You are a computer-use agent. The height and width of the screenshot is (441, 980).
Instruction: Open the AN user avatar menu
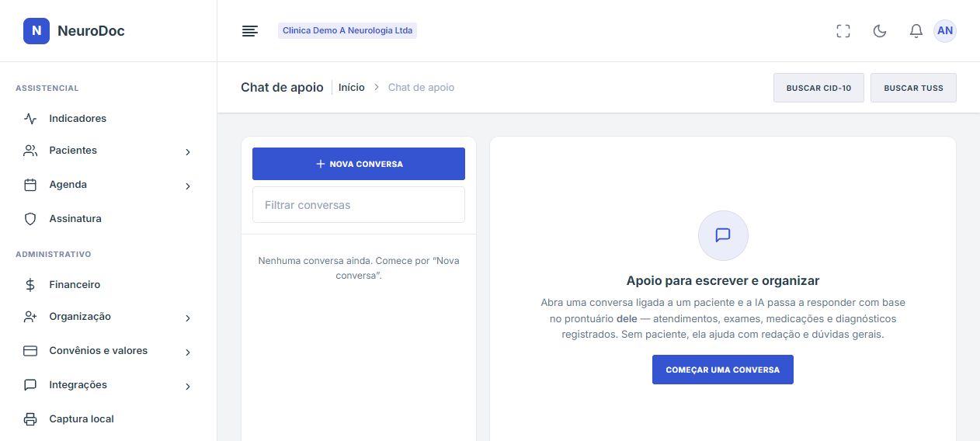(945, 31)
